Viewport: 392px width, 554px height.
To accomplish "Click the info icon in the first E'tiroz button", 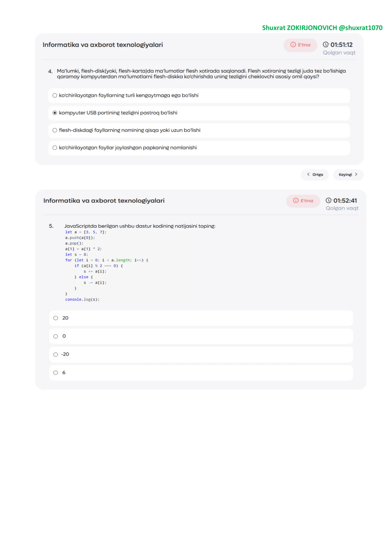I will [x=293, y=45].
